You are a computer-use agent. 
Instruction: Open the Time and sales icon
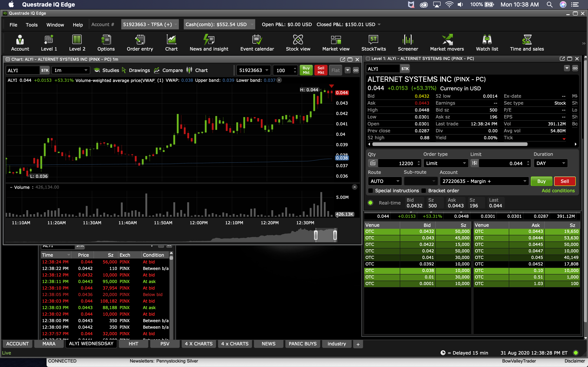pyautogui.click(x=527, y=43)
